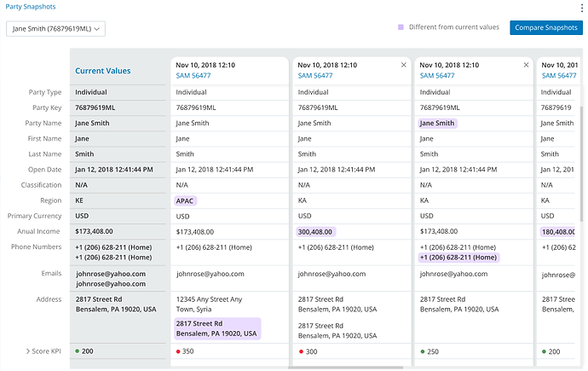Click the Compare Snapshots button
This screenshot has width=588, height=371.
pyautogui.click(x=546, y=27)
